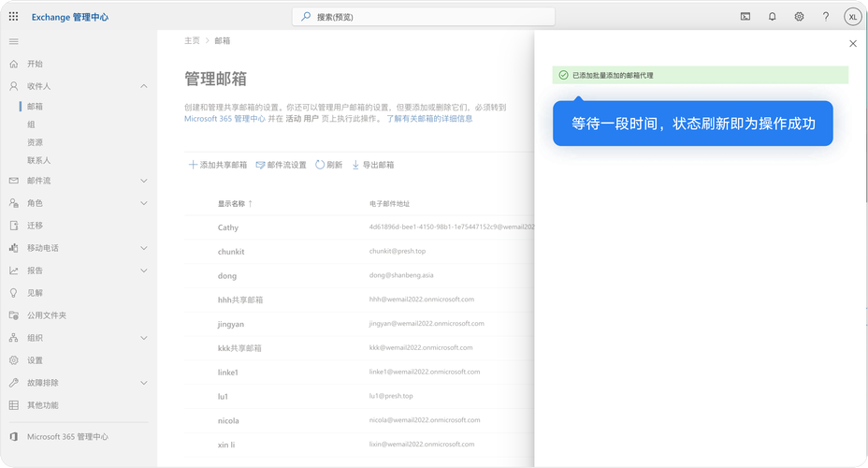
Task: Open 了解有关邮箱的详细信息 link
Action: [429, 119]
